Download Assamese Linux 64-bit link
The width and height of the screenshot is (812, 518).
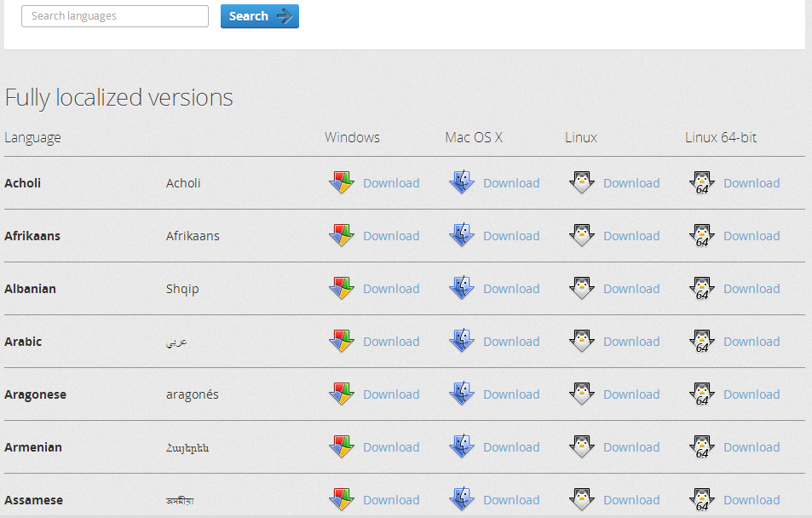tap(752, 500)
